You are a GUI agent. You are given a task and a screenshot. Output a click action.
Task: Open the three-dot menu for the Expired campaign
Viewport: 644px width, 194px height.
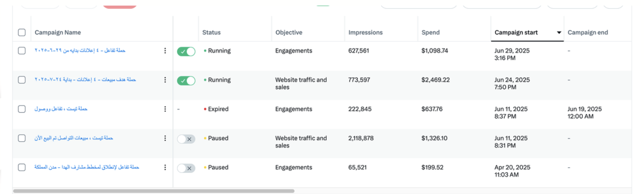(x=165, y=109)
